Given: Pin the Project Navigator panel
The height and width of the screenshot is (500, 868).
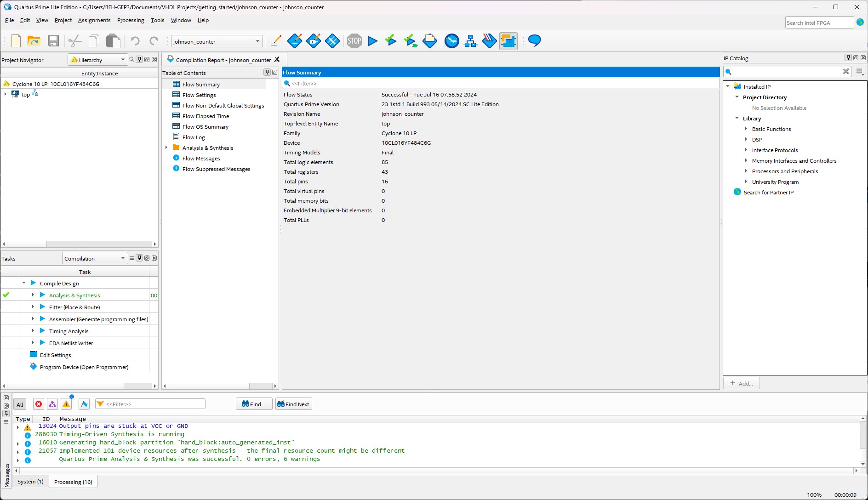Looking at the screenshot, I should pyautogui.click(x=139, y=60).
